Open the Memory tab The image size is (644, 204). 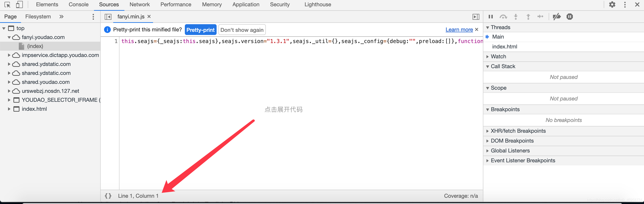pos(212,4)
